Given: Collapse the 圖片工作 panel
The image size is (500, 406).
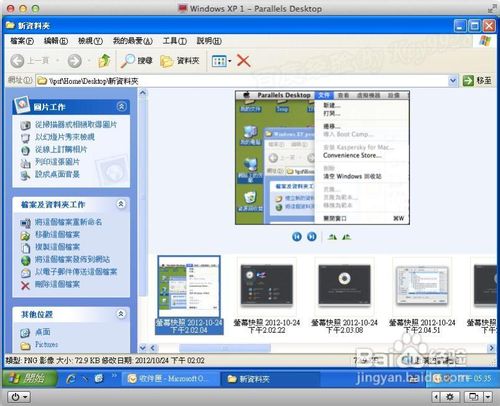Looking at the screenshot, I should [x=121, y=106].
